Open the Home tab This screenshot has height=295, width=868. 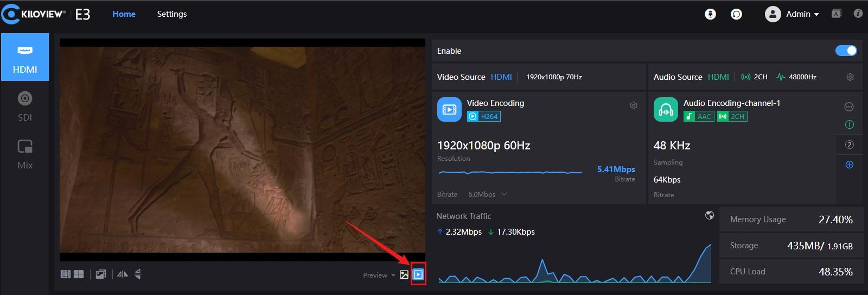(x=124, y=14)
